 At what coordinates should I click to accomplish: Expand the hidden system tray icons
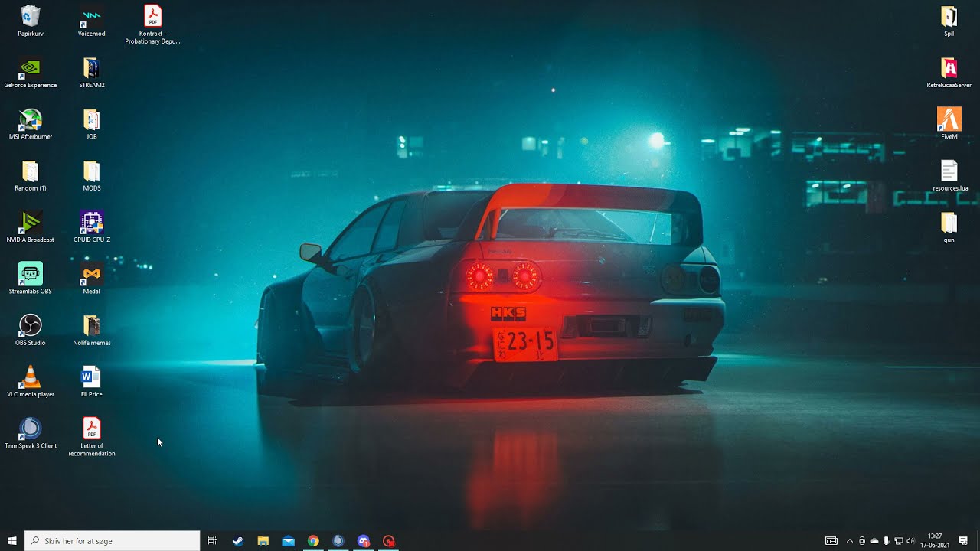pyautogui.click(x=849, y=541)
